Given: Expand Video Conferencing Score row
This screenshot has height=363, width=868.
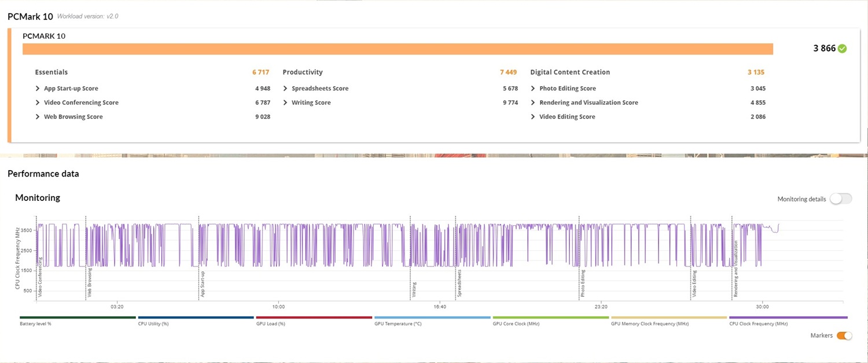Looking at the screenshot, I should coord(38,102).
